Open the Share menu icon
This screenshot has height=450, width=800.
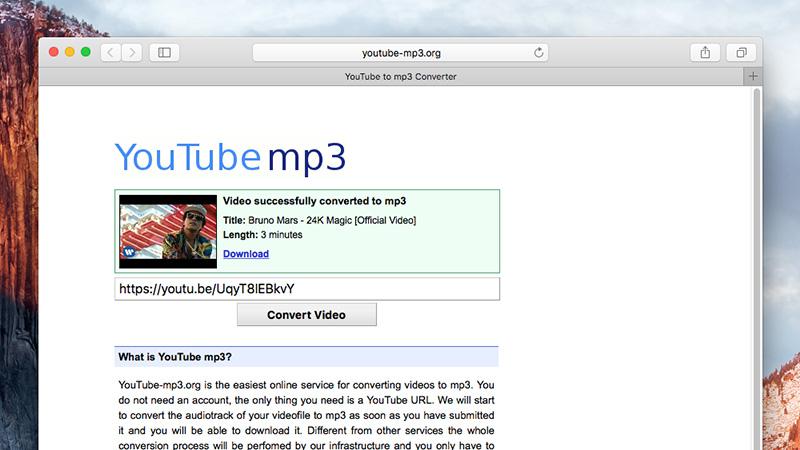coord(705,53)
